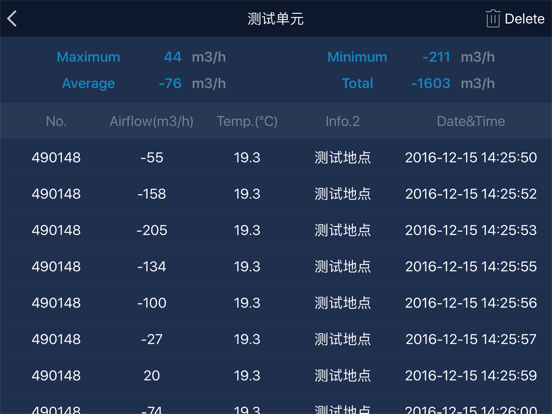Click the Info.2 column header
Viewport: 552px width, 414px height.
coord(343,121)
